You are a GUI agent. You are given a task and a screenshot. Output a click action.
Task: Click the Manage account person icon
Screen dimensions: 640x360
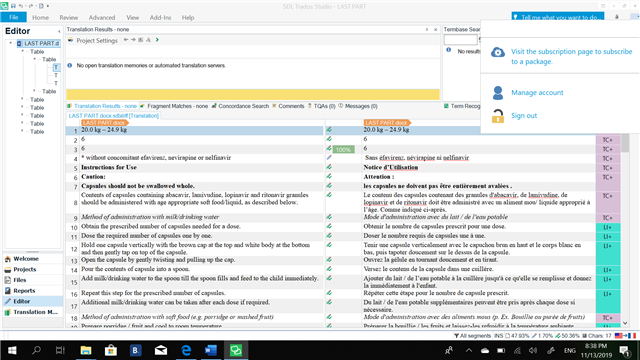click(x=498, y=93)
